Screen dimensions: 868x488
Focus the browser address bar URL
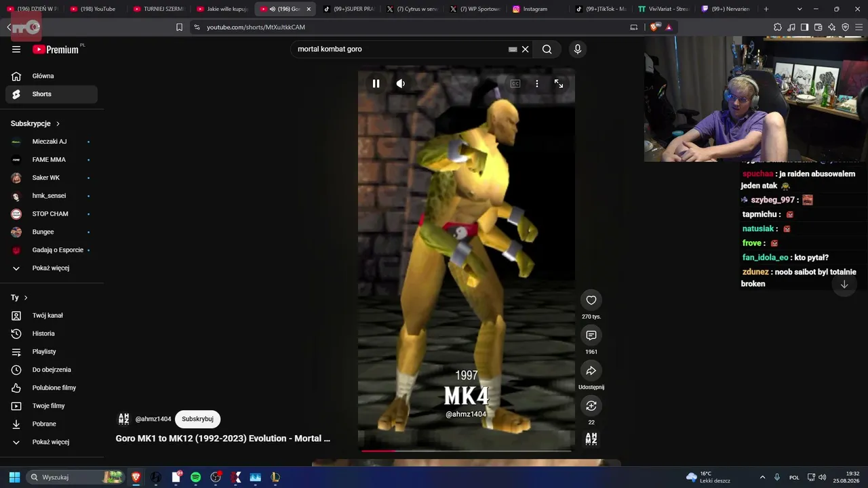(256, 27)
